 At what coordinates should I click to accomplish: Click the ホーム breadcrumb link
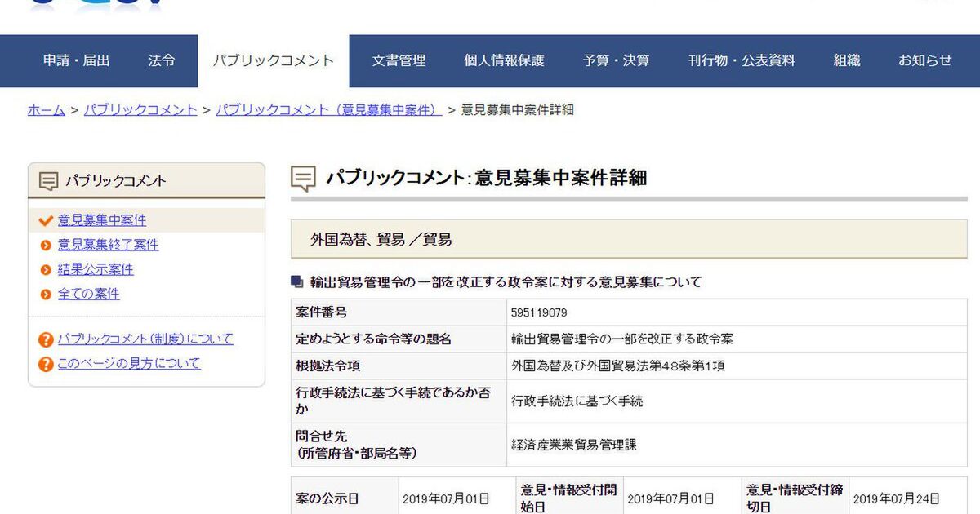47,110
